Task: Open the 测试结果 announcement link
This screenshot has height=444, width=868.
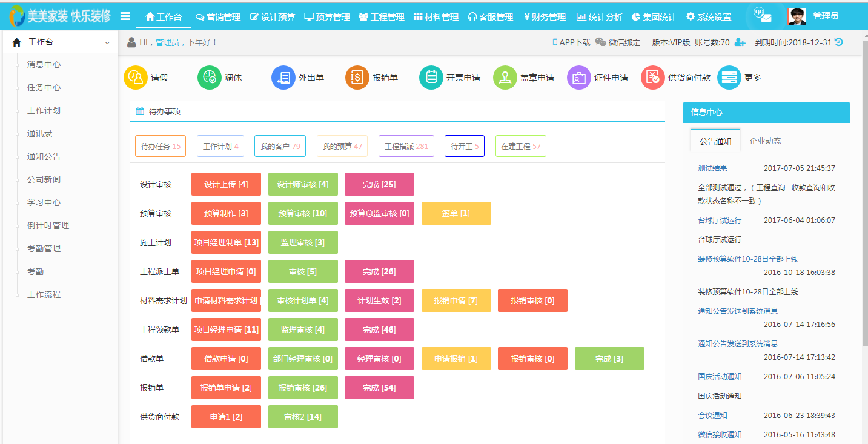Action: pyautogui.click(x=712, y=168)
